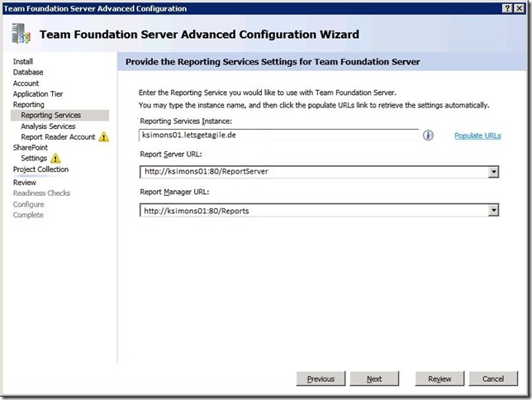
Task: Open the Report Manager URL dropdown arrow
Action: 494,211
